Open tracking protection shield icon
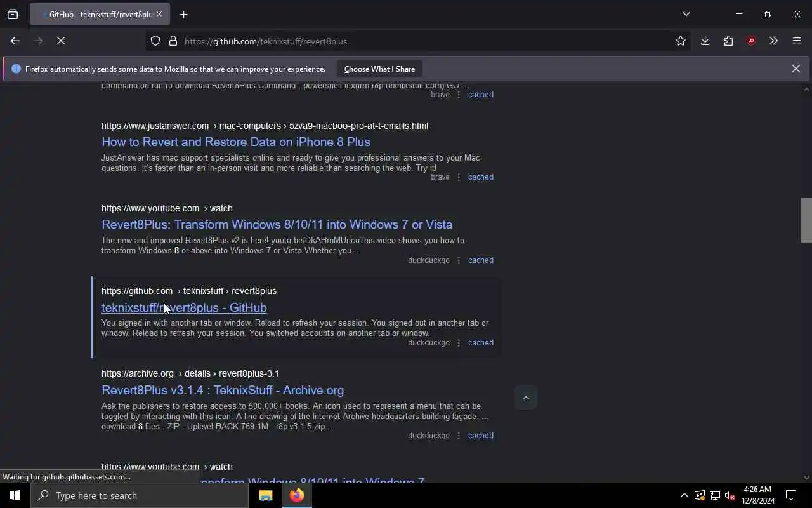This screenshot has width=812, height=508. tap(155, 41)
